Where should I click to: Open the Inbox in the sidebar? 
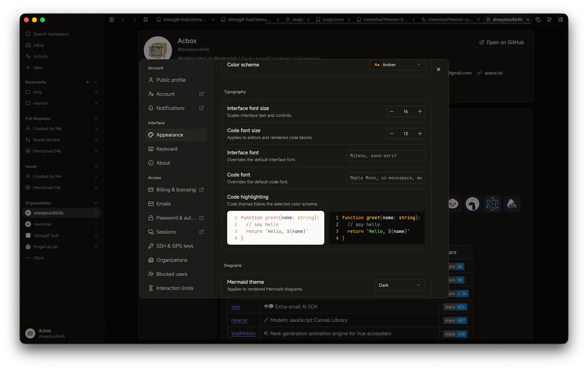[62, 45]
